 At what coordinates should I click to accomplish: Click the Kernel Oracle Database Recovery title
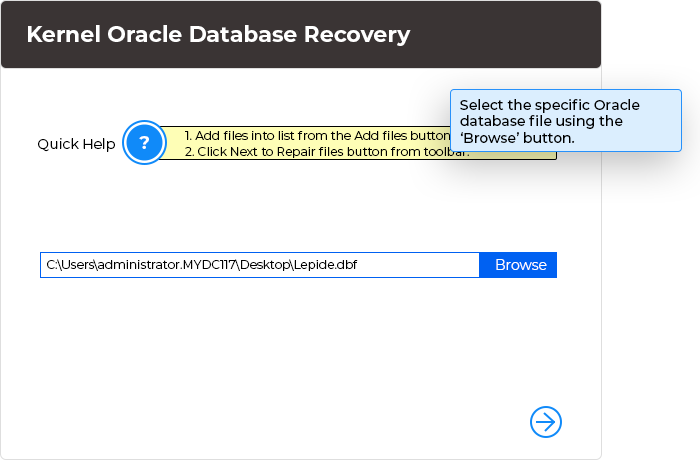pyautogui.click(x=218, y=35)
